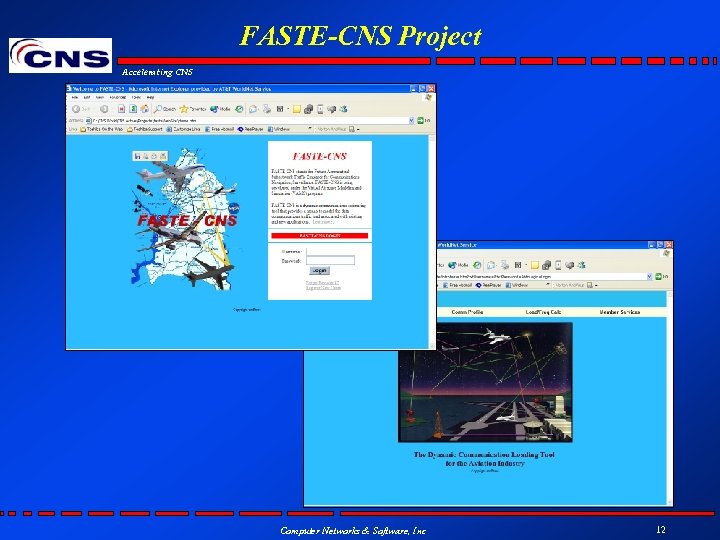Image resolution: width=720 pixels, height=540 pixels.
Task: Click RealPlayer link in front browser links bar
Action: (250, 129)
